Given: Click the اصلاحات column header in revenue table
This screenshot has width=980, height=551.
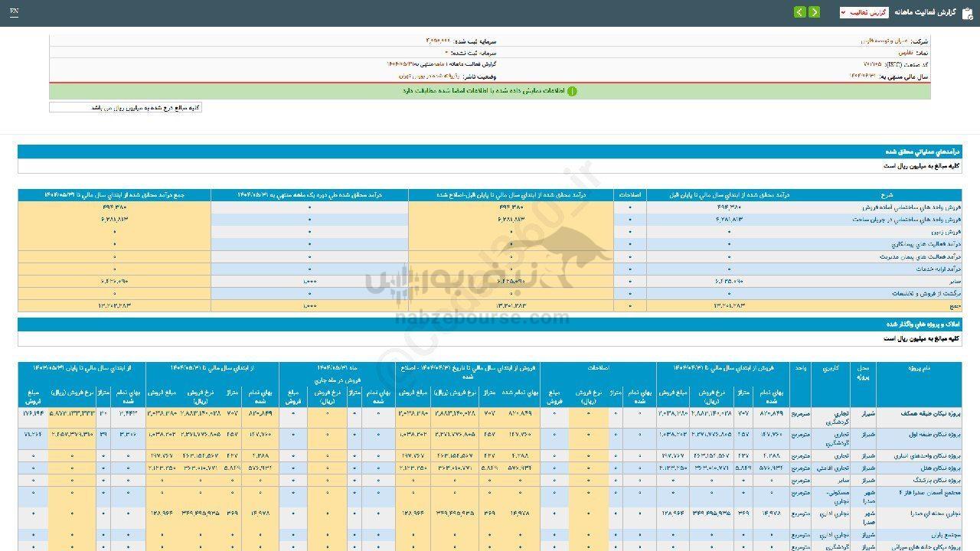Looking at the screenshot, I should coord(629,195).
